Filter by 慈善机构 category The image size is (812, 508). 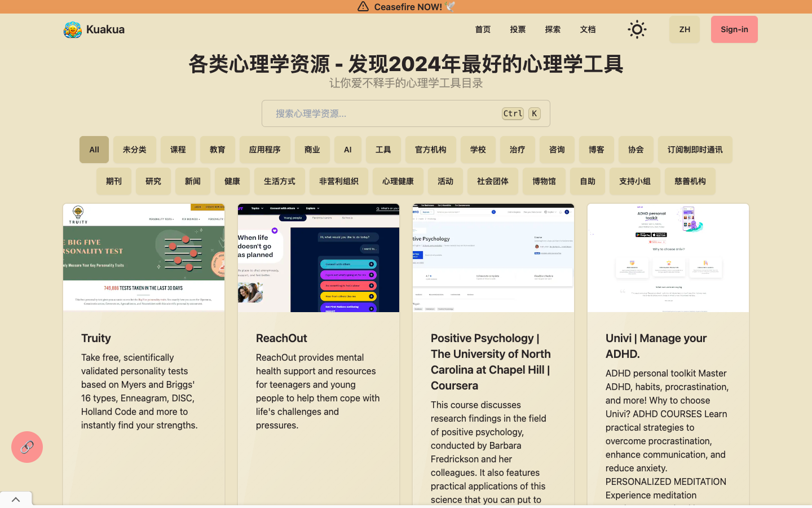point(690,181)
